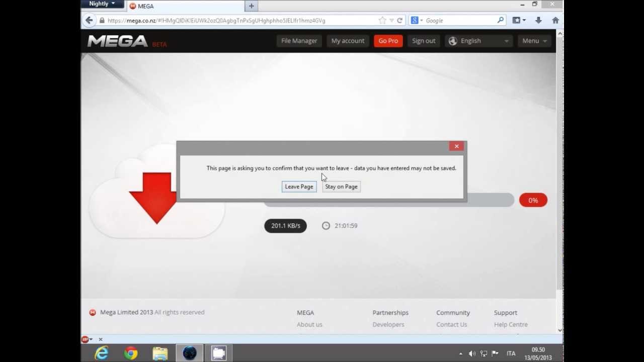Click the Community footer heading
Screen dimensions: 644x362
click(453, 313)
